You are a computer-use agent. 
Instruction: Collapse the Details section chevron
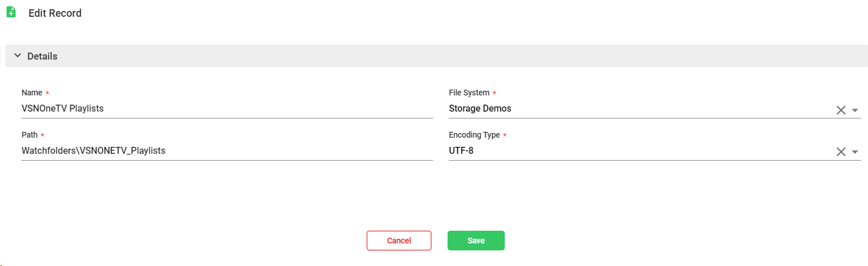pyautogui.click(x=17, y=56)
